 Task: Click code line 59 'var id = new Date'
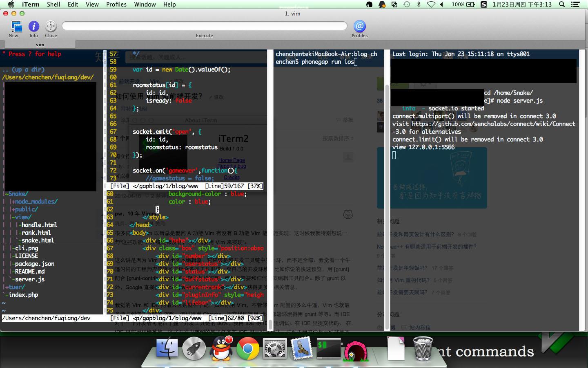181,70
